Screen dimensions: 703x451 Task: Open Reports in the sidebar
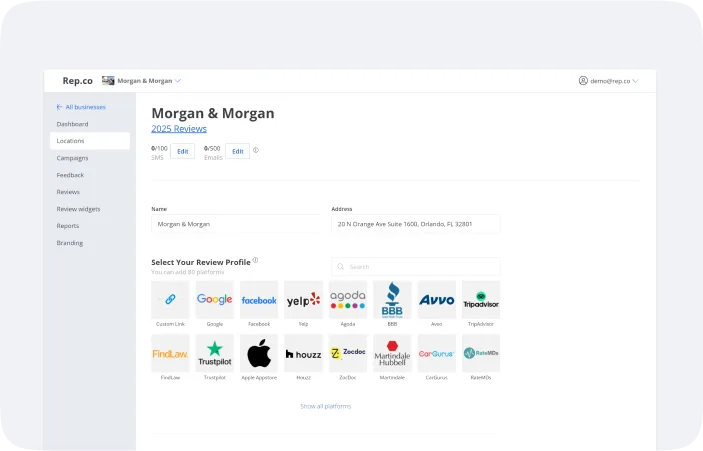point(68,226)
